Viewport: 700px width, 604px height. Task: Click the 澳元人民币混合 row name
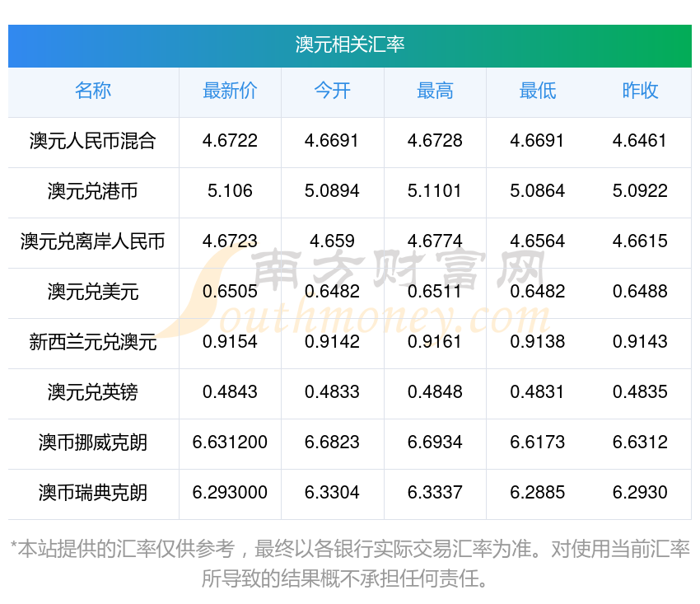tap(93, 141)
